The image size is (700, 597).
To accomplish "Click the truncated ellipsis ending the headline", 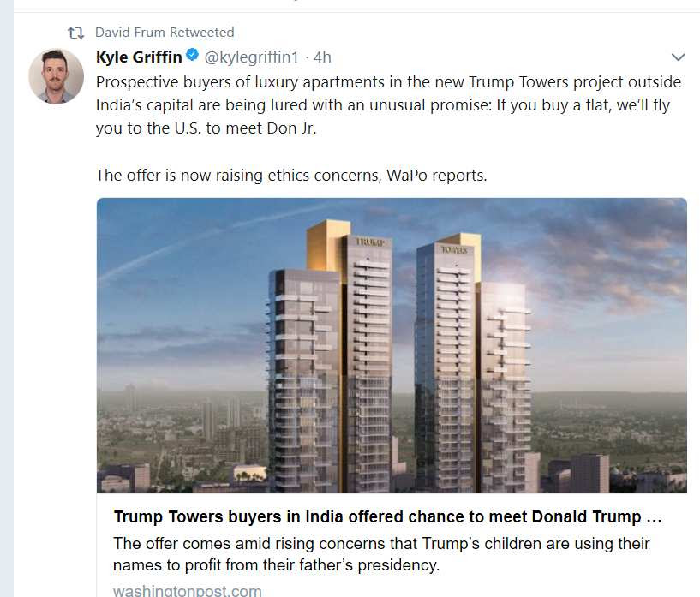I will (x=654, y=517).
